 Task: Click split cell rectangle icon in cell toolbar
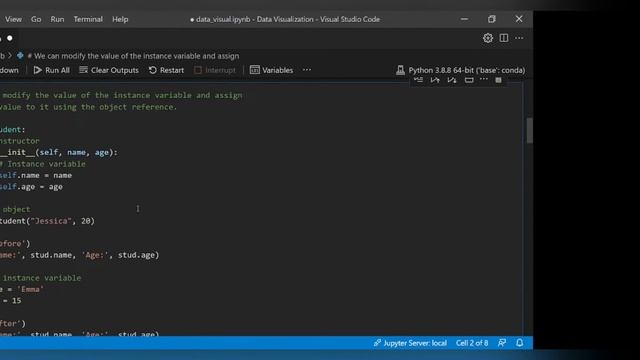469,80
